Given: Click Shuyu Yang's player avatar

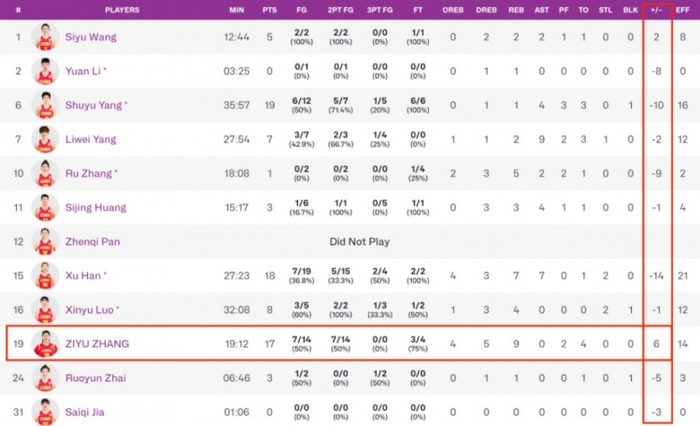Looking at the screenshot, I should (44, 106).
